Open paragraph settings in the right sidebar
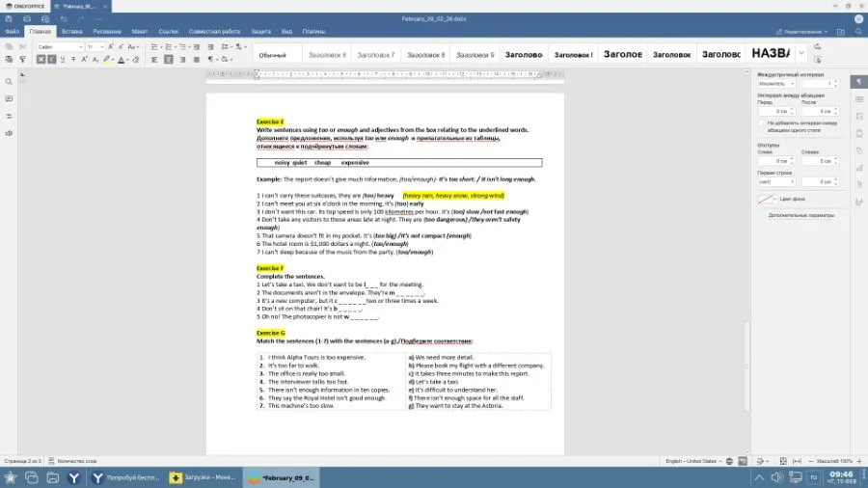 tap(859, 82)
